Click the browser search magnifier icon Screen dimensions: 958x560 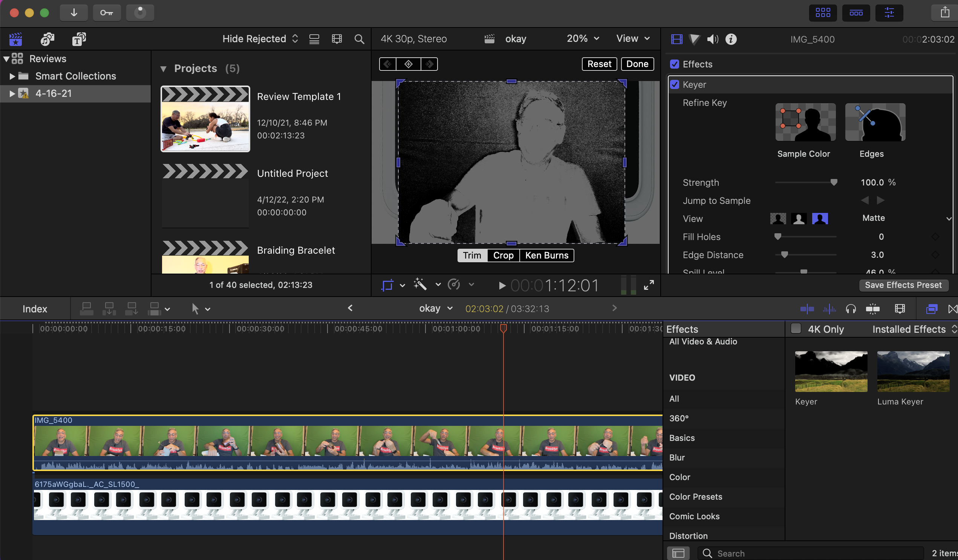pos(359,39)
